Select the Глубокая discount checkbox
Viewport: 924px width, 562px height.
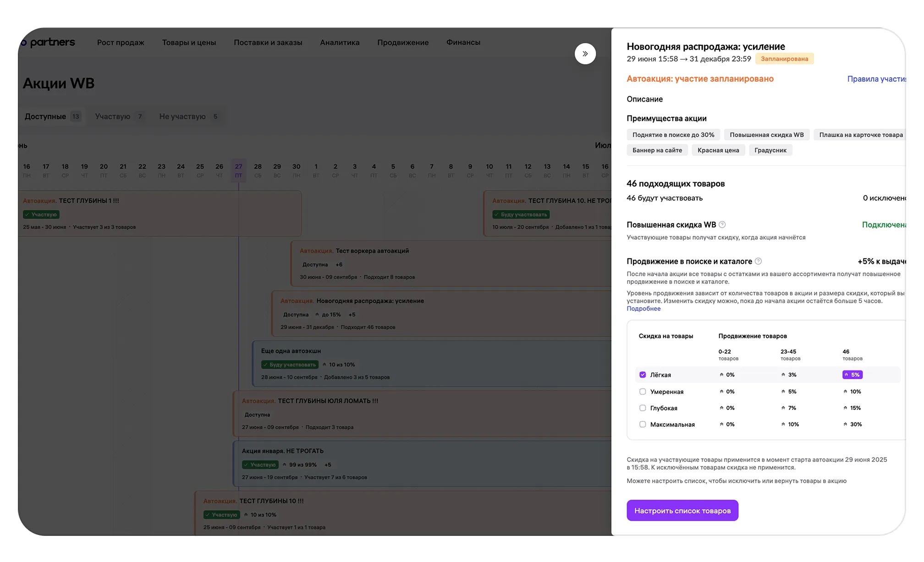(643, 408)
